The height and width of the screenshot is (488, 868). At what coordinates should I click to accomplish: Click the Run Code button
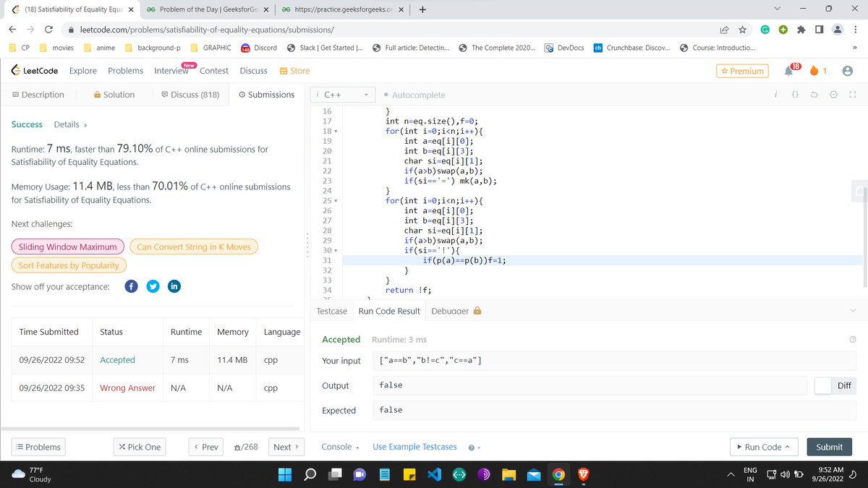pyautogui.click(x=763, y=447)
